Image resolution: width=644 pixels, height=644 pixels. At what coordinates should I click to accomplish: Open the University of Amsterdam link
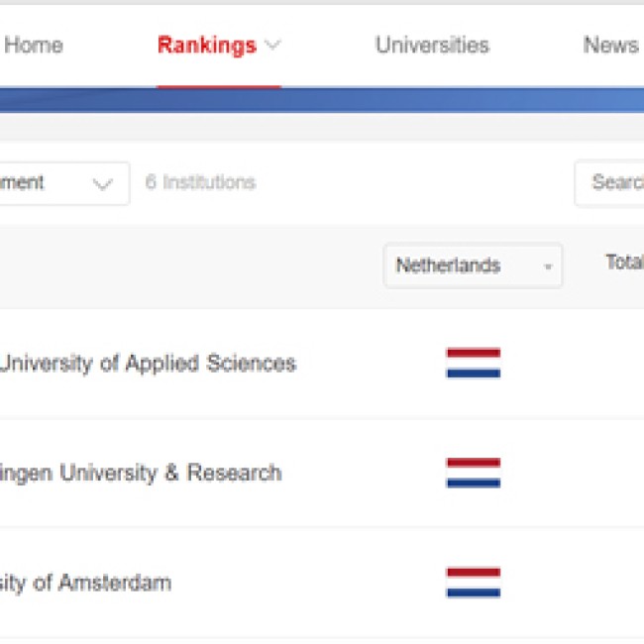click(x=85, y=583)
